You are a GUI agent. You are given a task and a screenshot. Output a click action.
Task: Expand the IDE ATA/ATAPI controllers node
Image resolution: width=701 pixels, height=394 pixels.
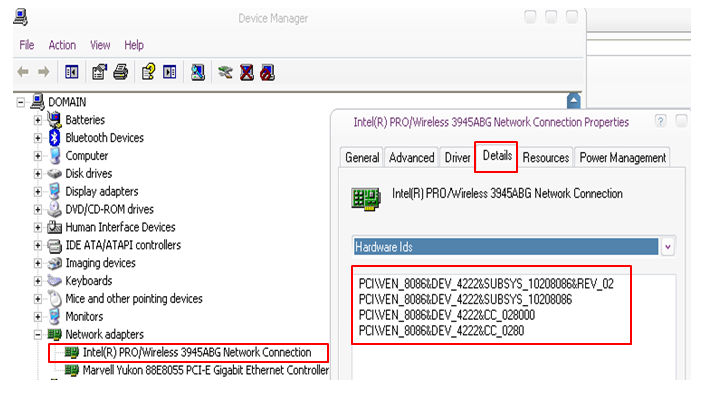coord(38,245)
